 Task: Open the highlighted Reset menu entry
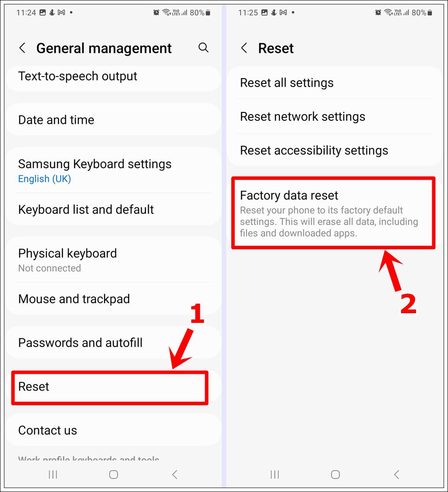click(x=110, y=387)
